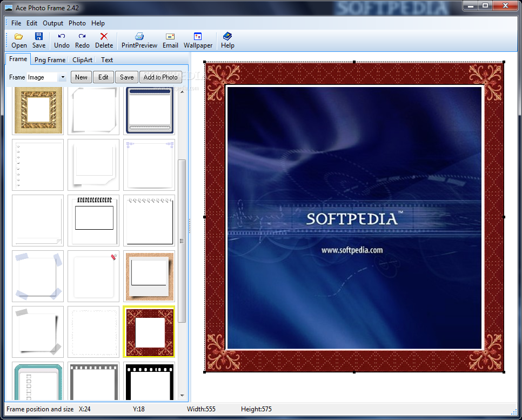Undo the last action
Viewport: 522px width, 420px height.
[x=62, y=41]
